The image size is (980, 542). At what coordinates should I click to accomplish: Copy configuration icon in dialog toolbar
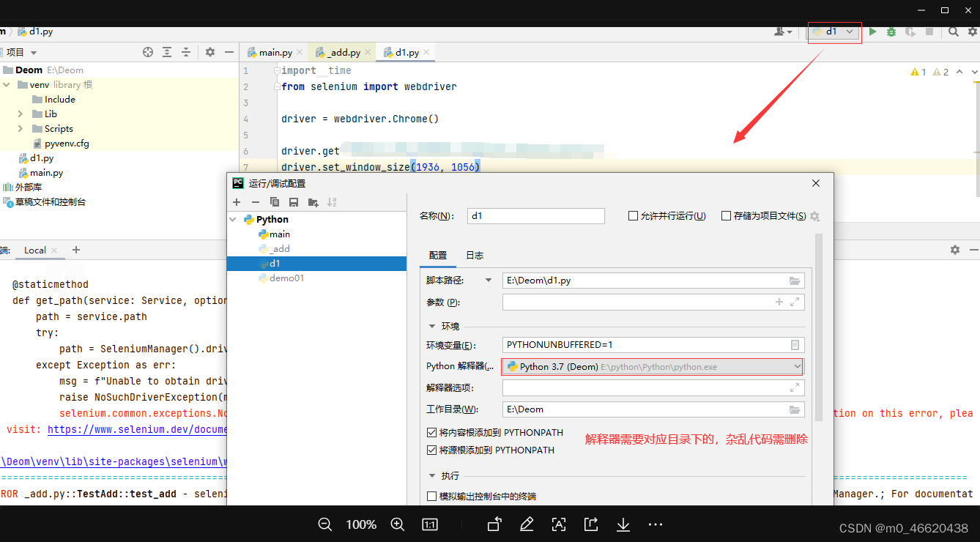[275, 202]
